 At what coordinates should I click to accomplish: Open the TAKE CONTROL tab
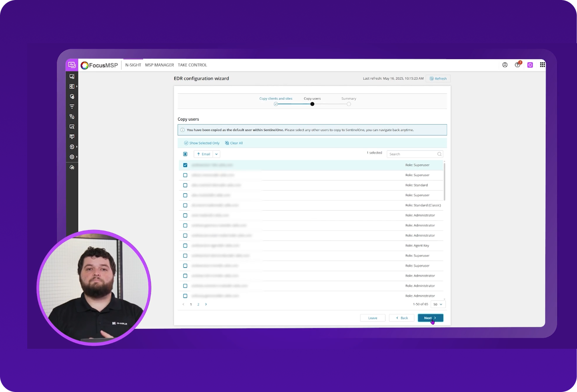[x=192, y=65]
